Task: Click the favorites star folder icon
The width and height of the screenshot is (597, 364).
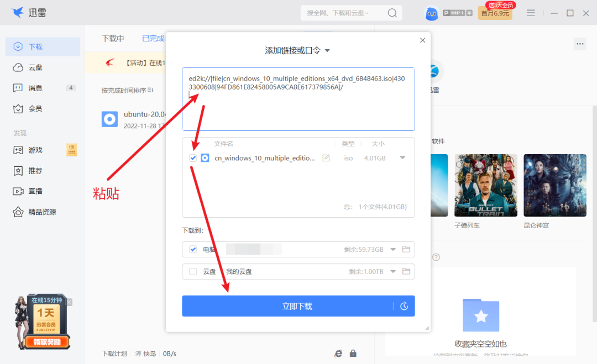Action: (481, 315)
